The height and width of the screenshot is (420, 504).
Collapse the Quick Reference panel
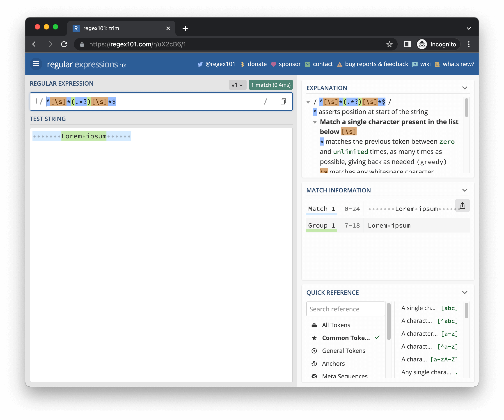coord(465,293)
